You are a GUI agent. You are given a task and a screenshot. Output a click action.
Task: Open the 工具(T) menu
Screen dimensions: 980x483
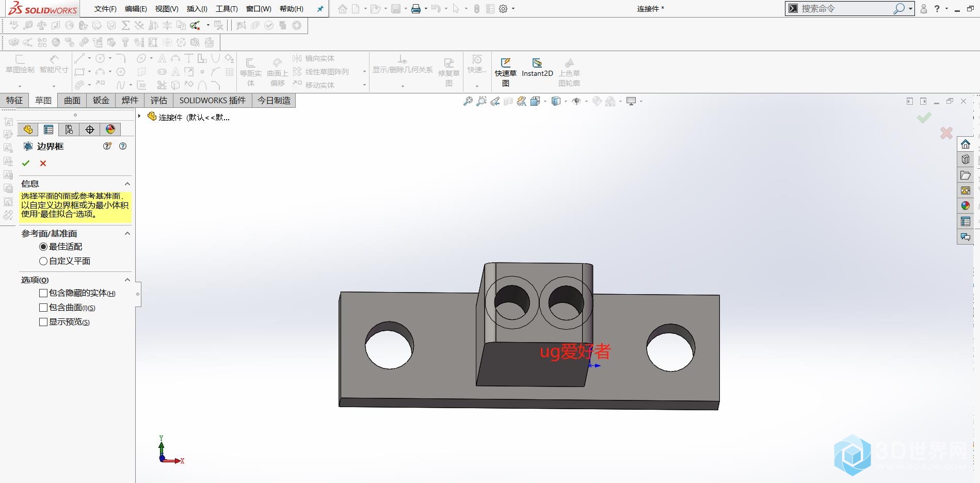227,9
